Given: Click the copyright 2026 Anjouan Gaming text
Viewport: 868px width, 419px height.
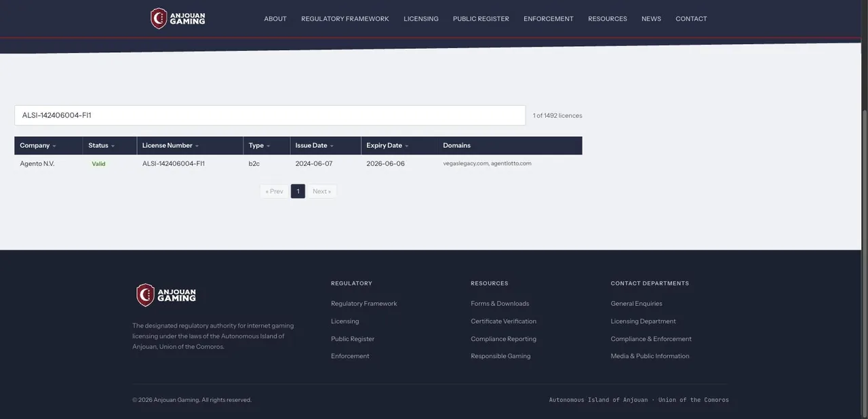Looking at the screenshot, I should point(192,400).
